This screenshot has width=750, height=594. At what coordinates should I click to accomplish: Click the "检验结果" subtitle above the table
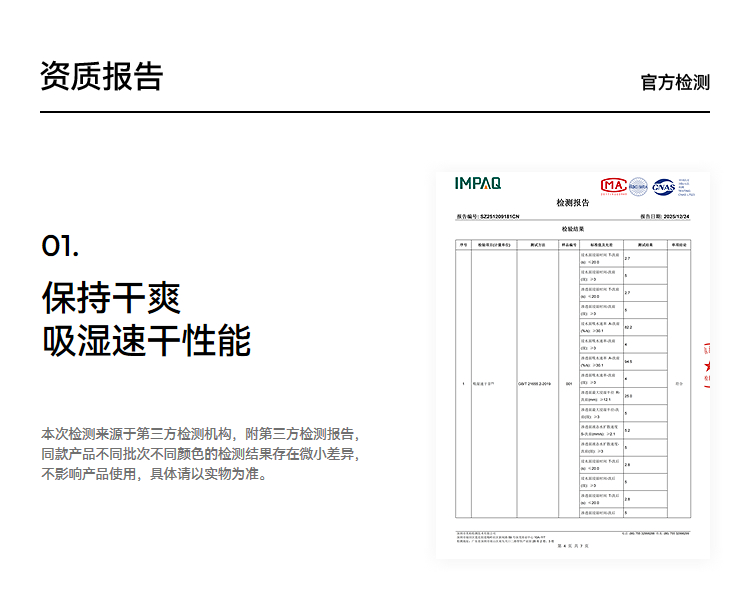pos(573,229)
